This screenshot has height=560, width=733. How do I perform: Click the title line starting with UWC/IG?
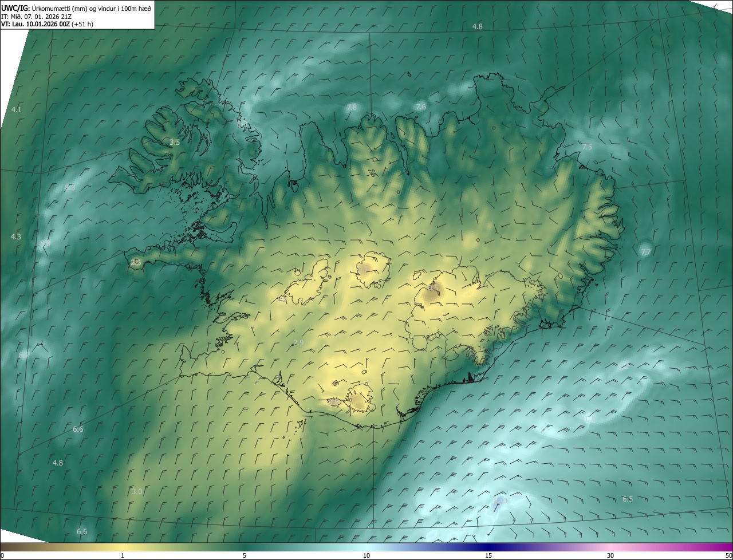pyautogui.click(x=76, y=8)
